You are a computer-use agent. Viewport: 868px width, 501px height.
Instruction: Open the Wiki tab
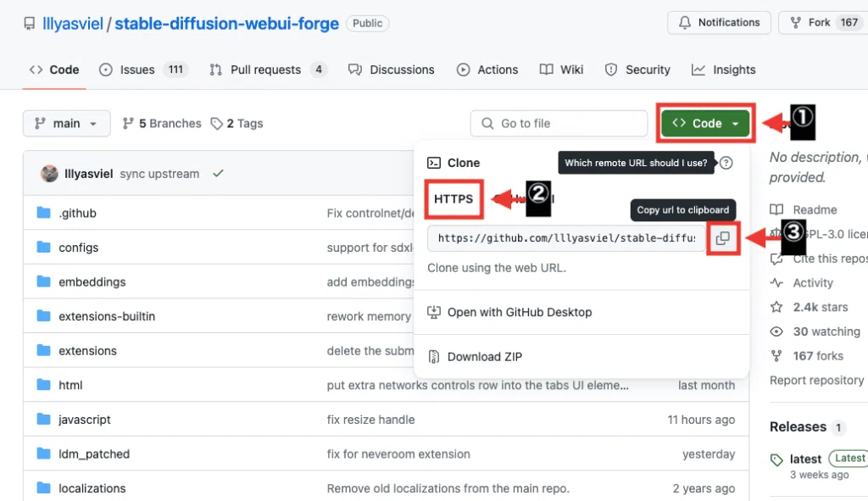561,70
